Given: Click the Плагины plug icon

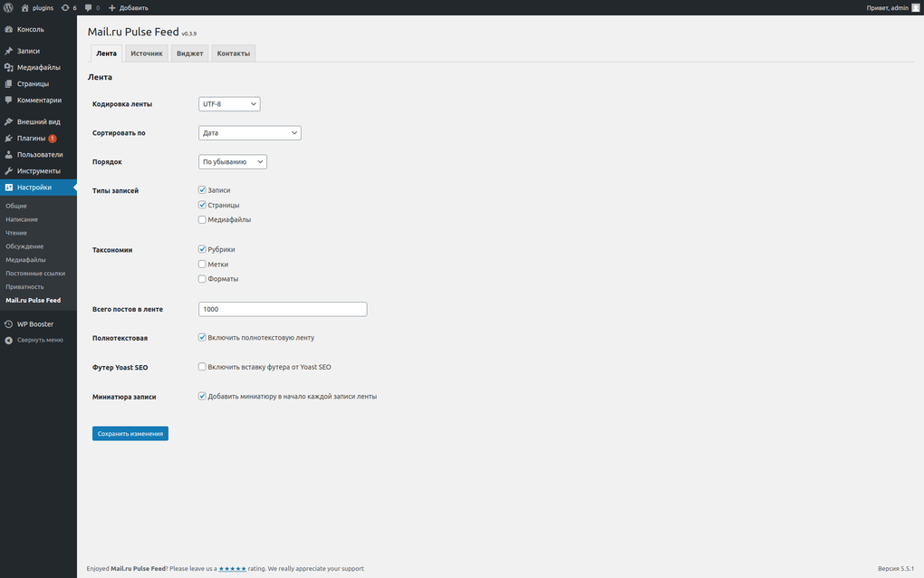Looking at the screenshot, I should click(x=9, y=138).
